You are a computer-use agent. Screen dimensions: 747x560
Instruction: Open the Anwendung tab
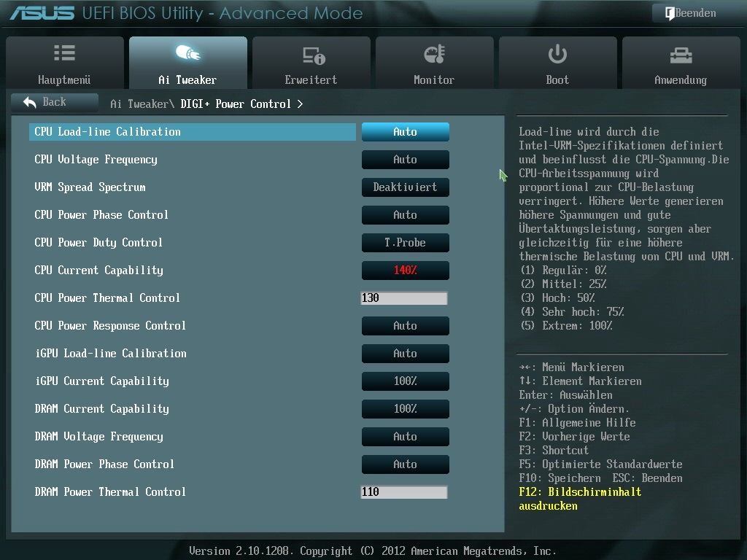[x=681, y=63]
